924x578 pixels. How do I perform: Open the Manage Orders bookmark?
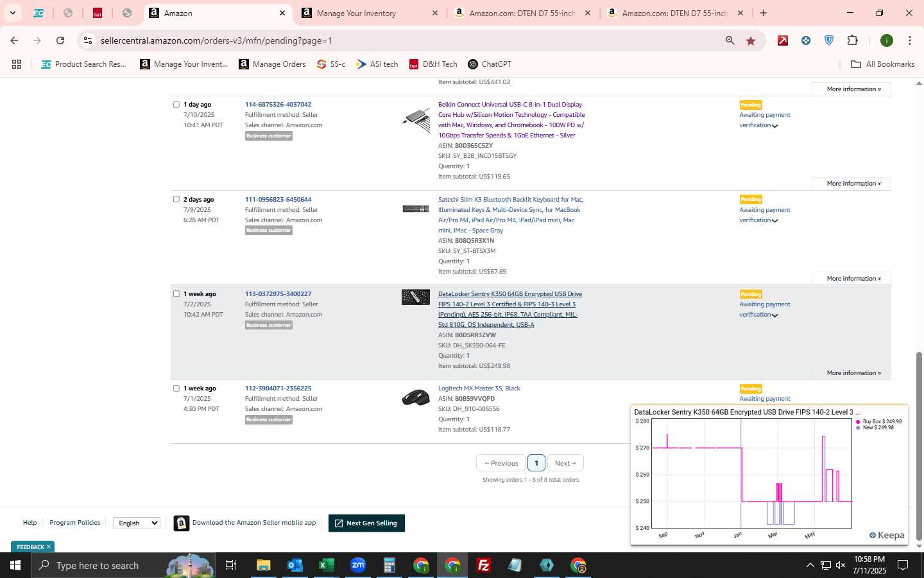pyautogui.click(x=272, y=64)
